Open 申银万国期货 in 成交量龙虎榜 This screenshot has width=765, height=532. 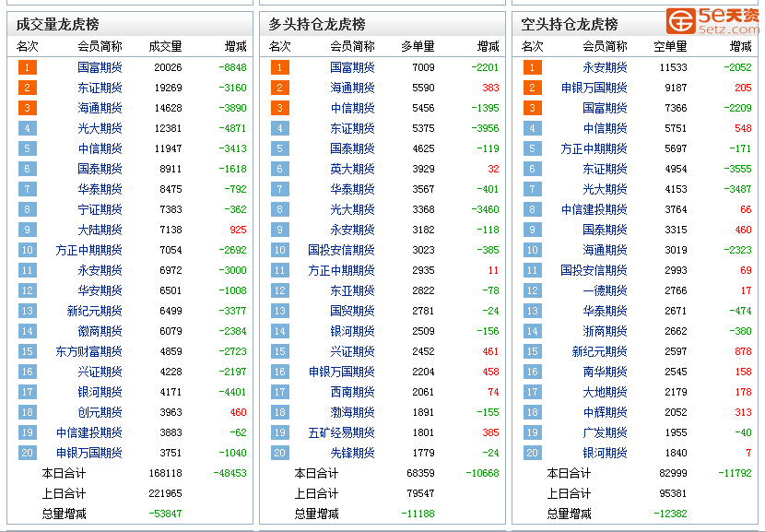click(x=88, y=453)
